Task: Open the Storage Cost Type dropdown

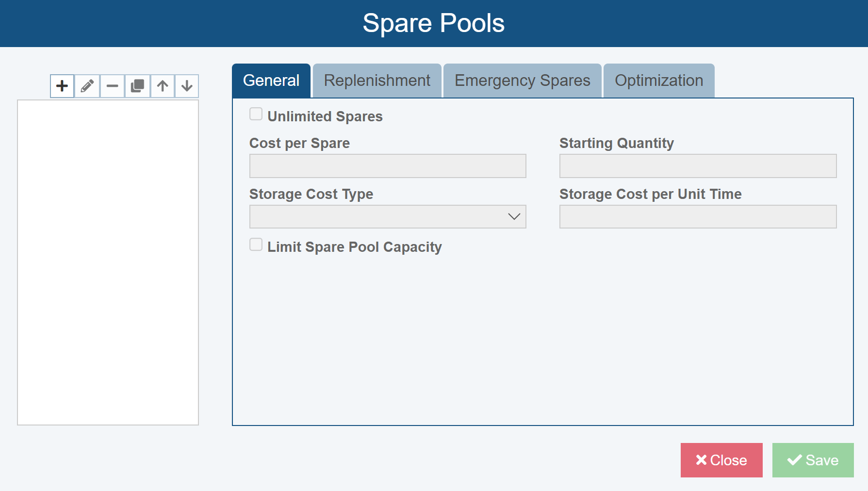Action: 387,217
